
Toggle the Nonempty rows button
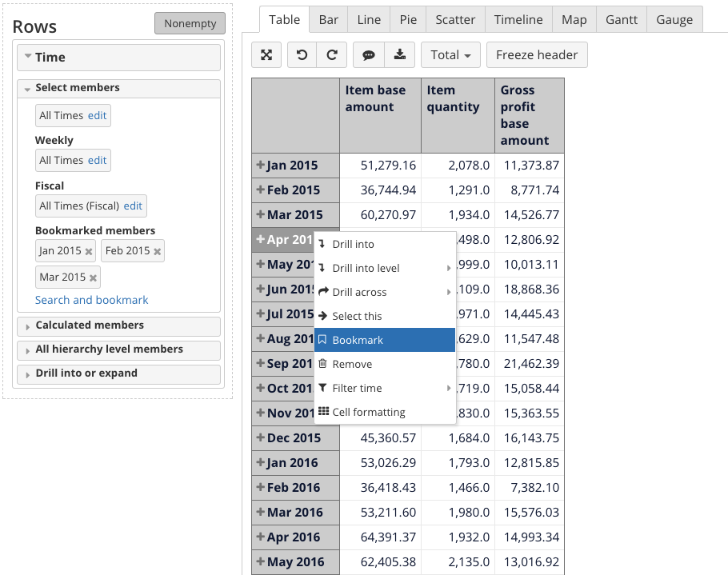point(190,23)
